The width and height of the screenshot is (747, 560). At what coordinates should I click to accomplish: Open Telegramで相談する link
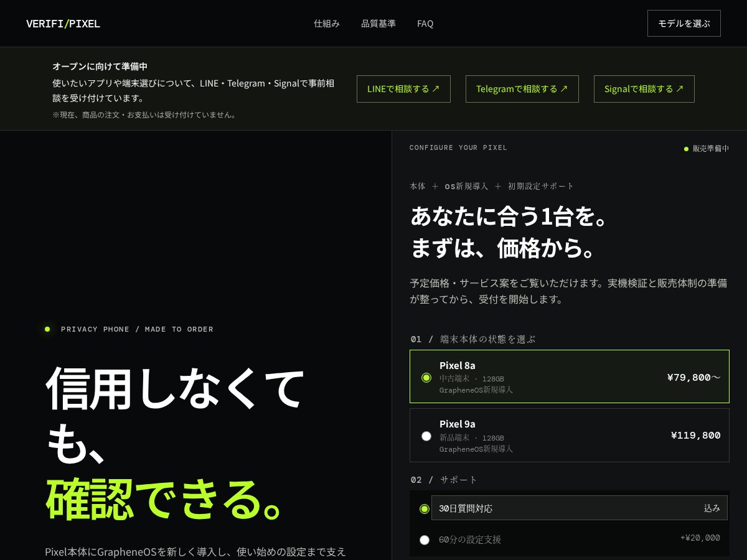(x=522, y=89)
